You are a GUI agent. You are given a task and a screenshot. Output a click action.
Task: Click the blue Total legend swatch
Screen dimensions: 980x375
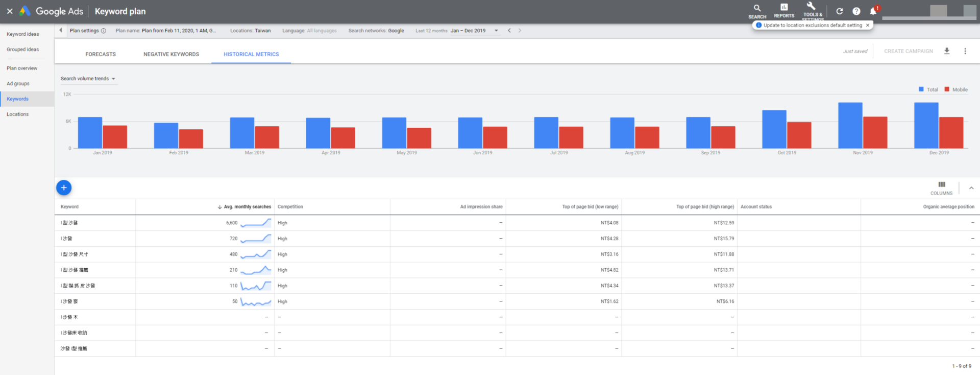[x=921, y=89]
